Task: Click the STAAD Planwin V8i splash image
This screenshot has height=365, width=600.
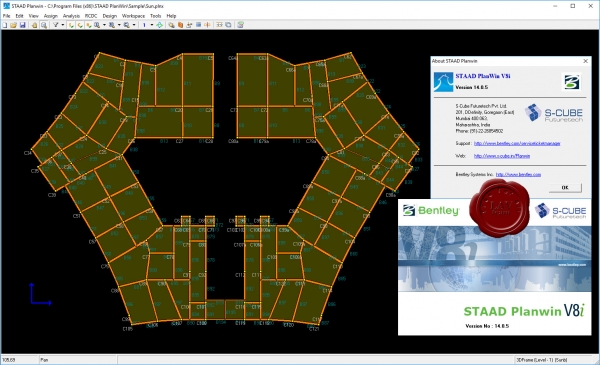Action: pos(494,267)
